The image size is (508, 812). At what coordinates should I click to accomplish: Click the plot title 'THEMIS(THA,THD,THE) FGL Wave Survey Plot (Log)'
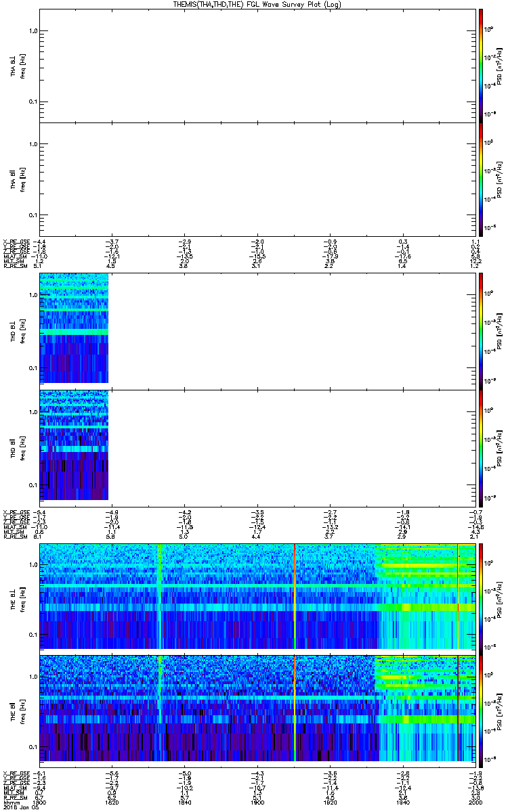(257, 5)
